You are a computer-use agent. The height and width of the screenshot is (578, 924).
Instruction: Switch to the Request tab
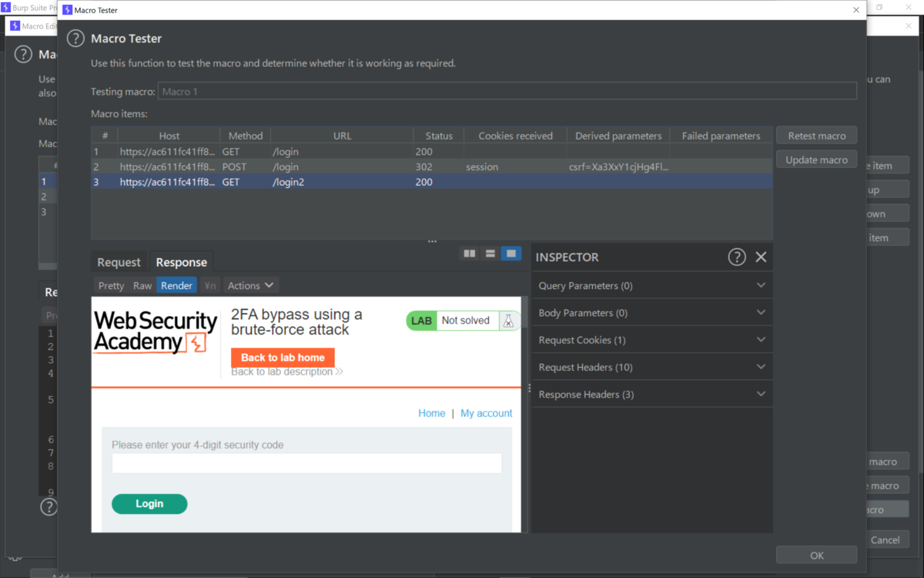pyautogui.click(x=119, y=262)
